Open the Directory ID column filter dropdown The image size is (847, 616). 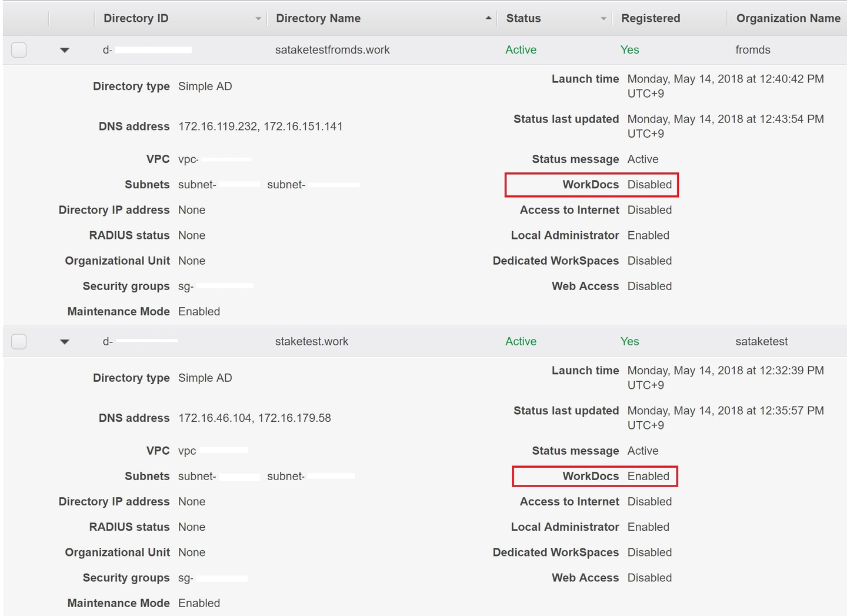[x=258, y=19]
